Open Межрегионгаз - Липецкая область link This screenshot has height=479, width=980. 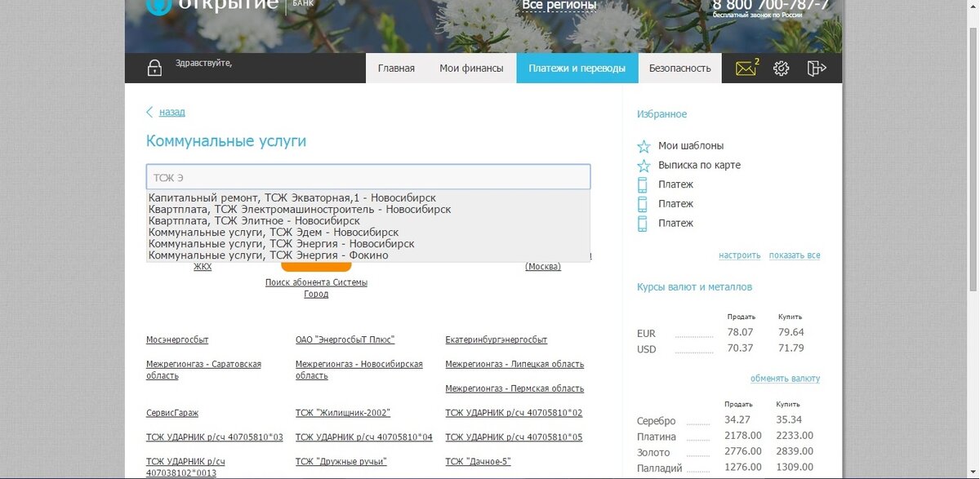514,364
